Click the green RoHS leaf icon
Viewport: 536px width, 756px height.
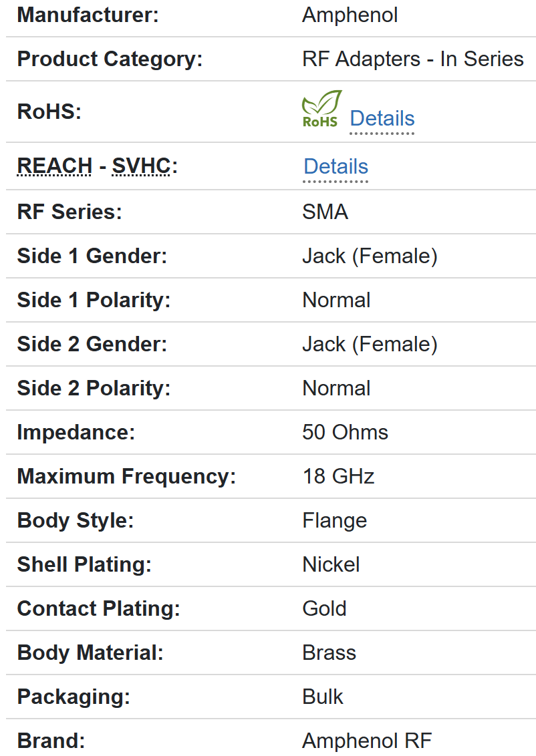tap(321, 109)
